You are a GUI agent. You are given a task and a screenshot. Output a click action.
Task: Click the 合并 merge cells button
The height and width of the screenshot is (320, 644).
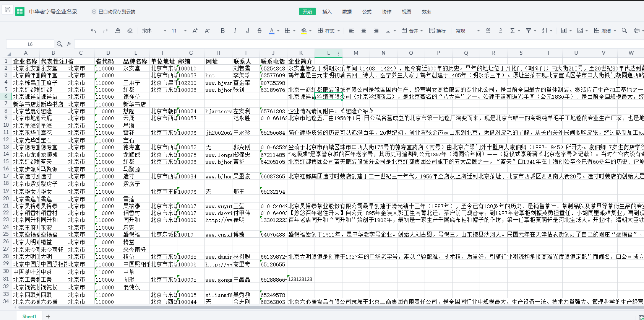click(x=410, y=31)
